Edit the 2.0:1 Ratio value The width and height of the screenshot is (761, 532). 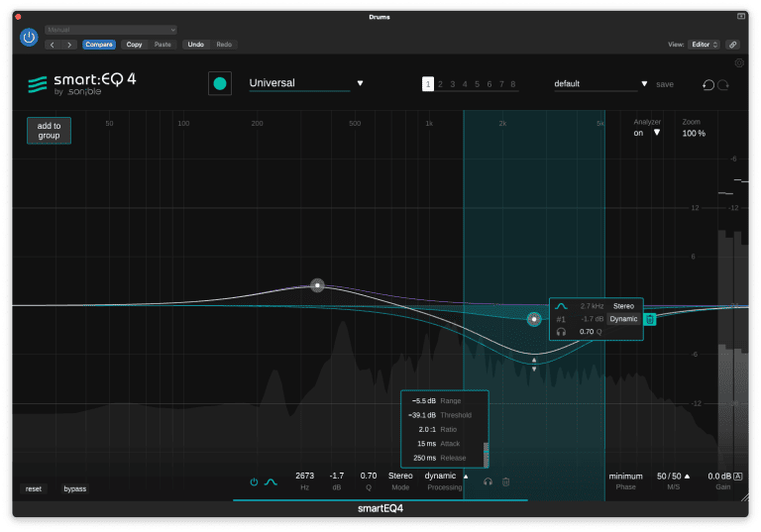click(427, 430)
